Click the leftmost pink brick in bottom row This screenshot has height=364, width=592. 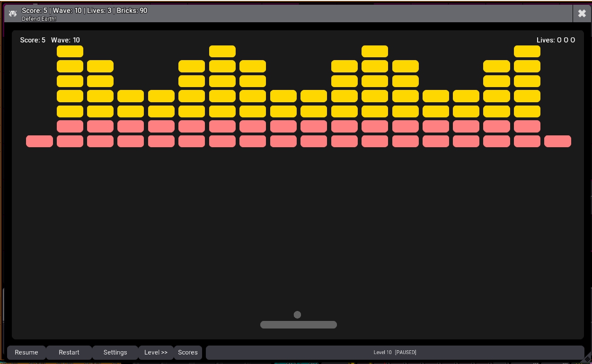tap(39, 141)
